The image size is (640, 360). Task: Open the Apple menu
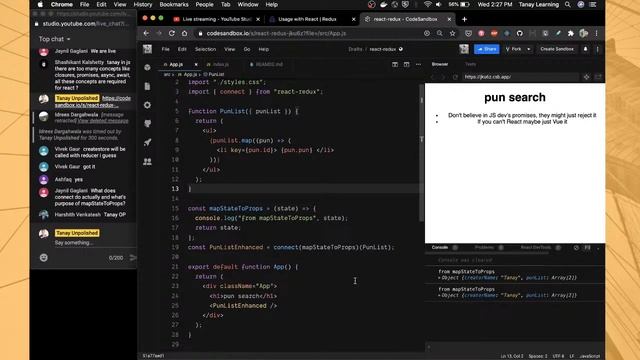[x=40, y=4]
